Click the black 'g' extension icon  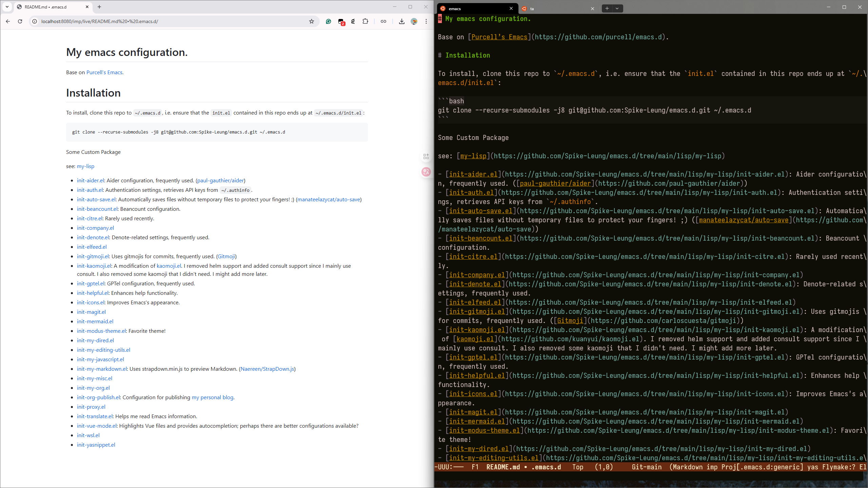[x=353, y=21]
